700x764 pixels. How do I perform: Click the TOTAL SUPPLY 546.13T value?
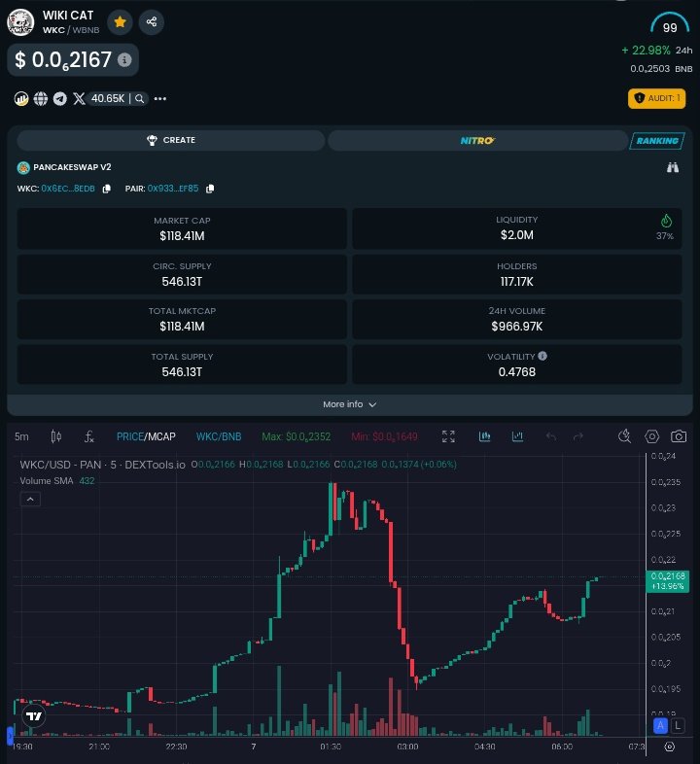click(183, 372)
